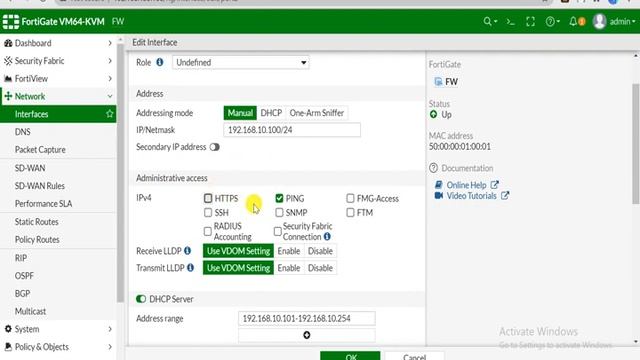The width and height of the screenshot is (640, 360).
Task: Click the DHCP Address range field
Action: click(x=307, y=318)
